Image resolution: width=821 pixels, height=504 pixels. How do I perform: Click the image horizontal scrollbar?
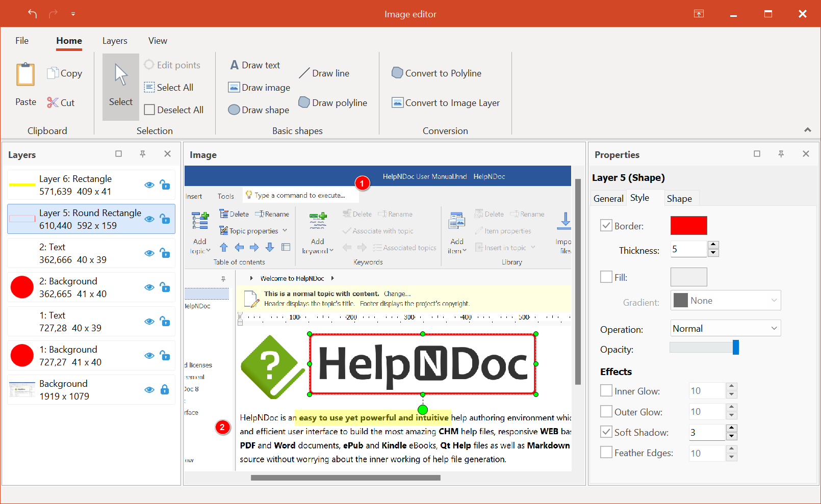pyautogui.click(x=346, y=478)
